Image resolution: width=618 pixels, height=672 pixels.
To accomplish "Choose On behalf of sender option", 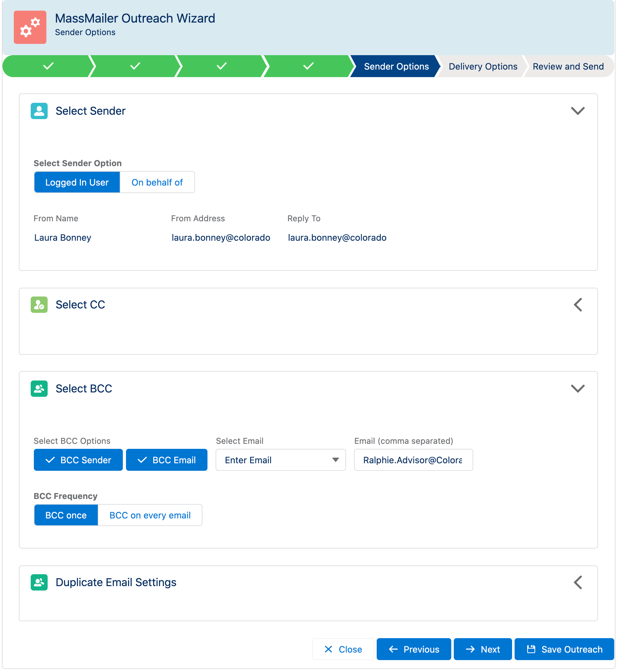I will point(157,182).
